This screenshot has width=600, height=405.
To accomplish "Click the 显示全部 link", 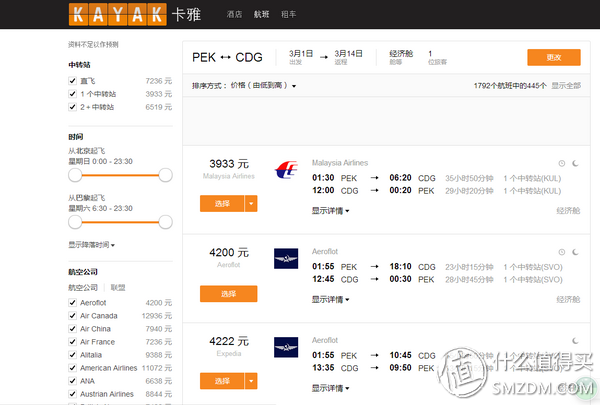I will pyautogui.click(x=566, y=85).
